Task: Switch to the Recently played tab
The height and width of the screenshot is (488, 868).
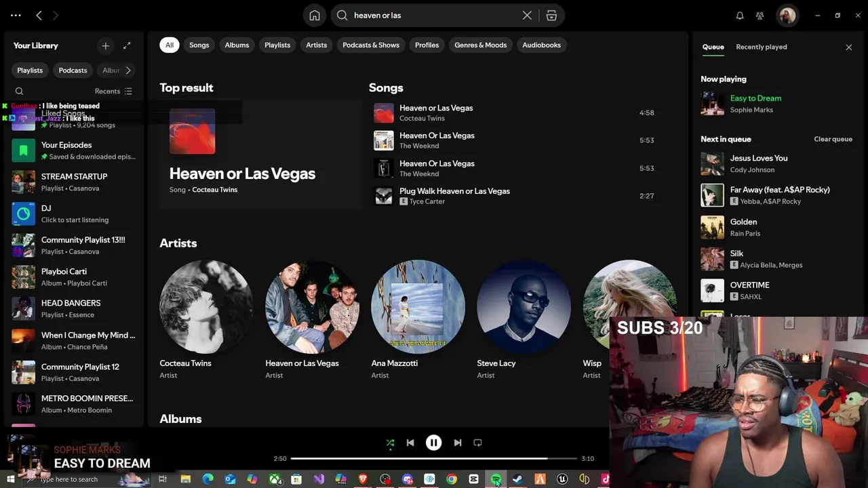Action: point(762,47)
